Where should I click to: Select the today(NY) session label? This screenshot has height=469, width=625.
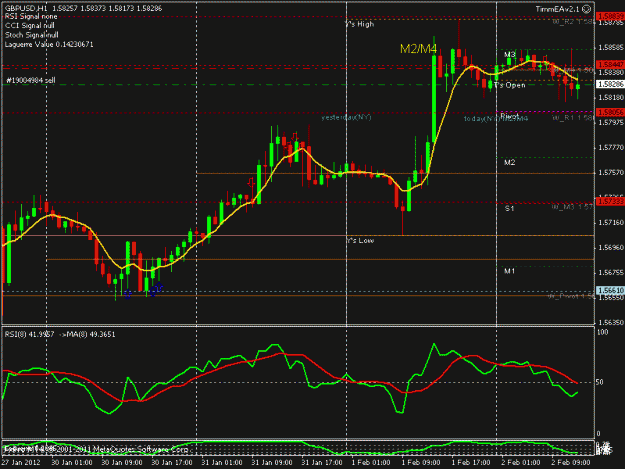point(482,118)
